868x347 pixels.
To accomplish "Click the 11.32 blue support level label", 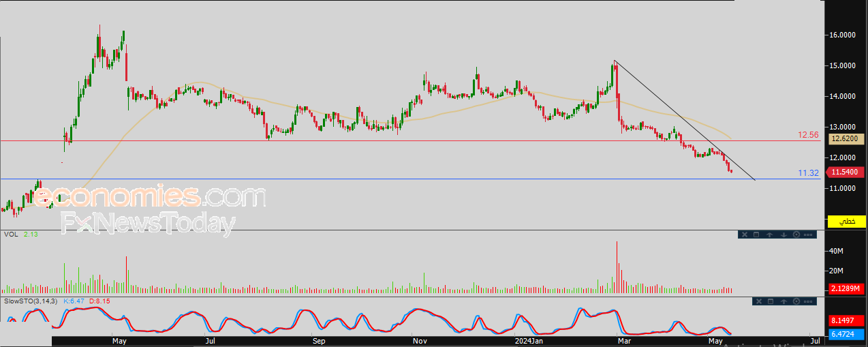I will click(808, 173).
